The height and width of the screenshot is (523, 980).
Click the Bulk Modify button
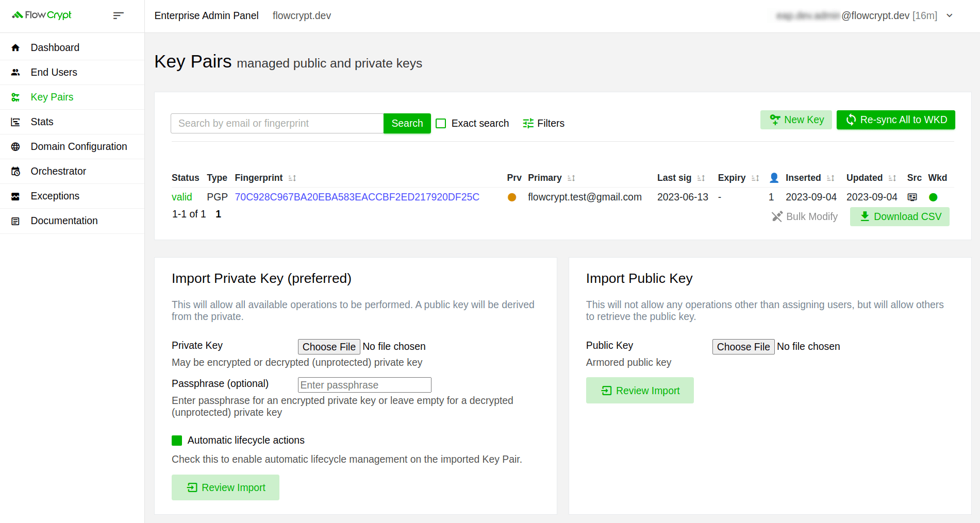(x=805, y=216)
